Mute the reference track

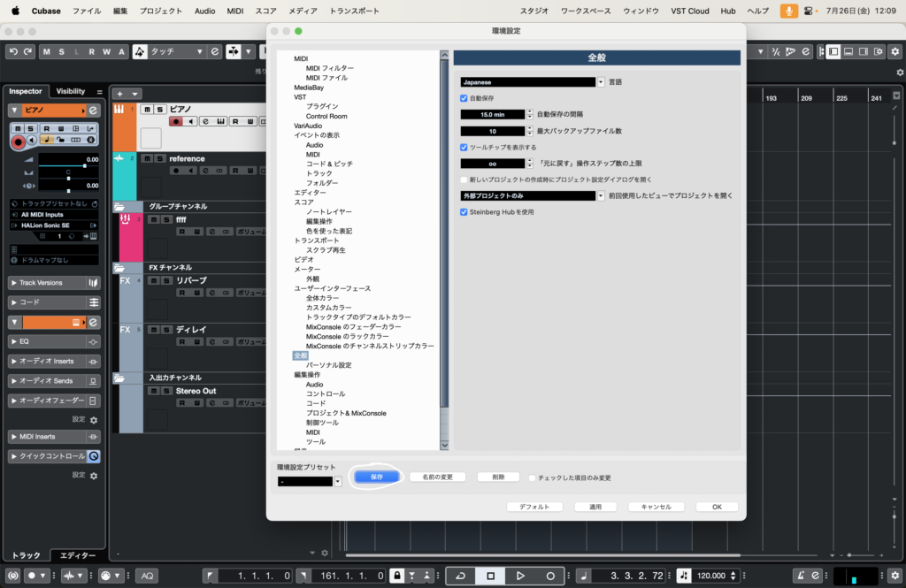click(x=149, y=159)
